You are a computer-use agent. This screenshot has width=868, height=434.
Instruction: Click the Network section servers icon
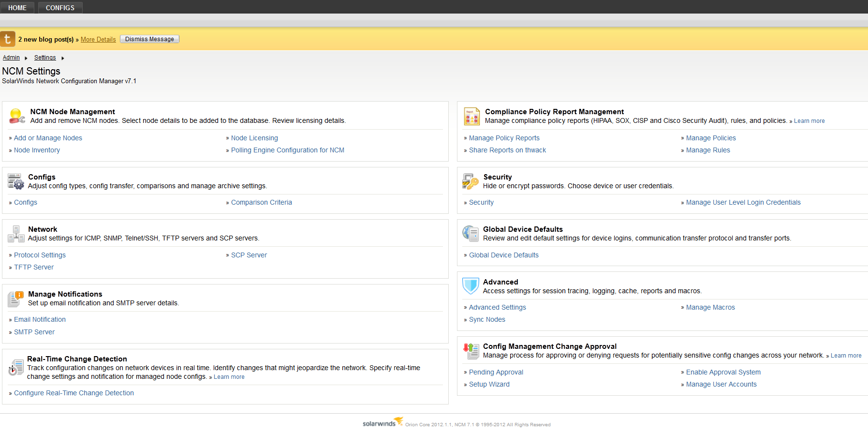tap(16, 234)
